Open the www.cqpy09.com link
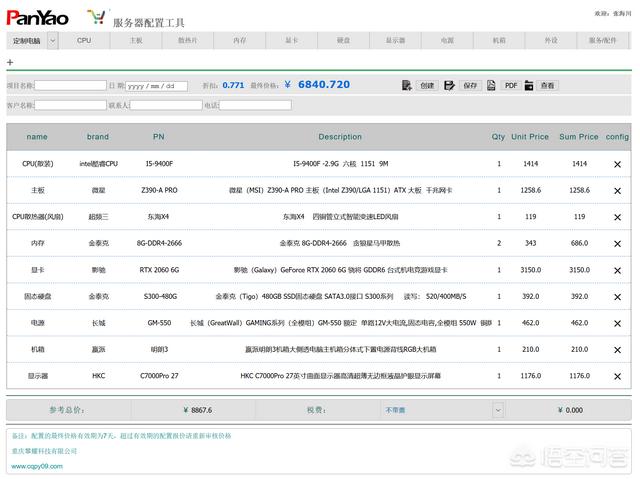The width and height of the screenshot is (640, 479). 37,466
